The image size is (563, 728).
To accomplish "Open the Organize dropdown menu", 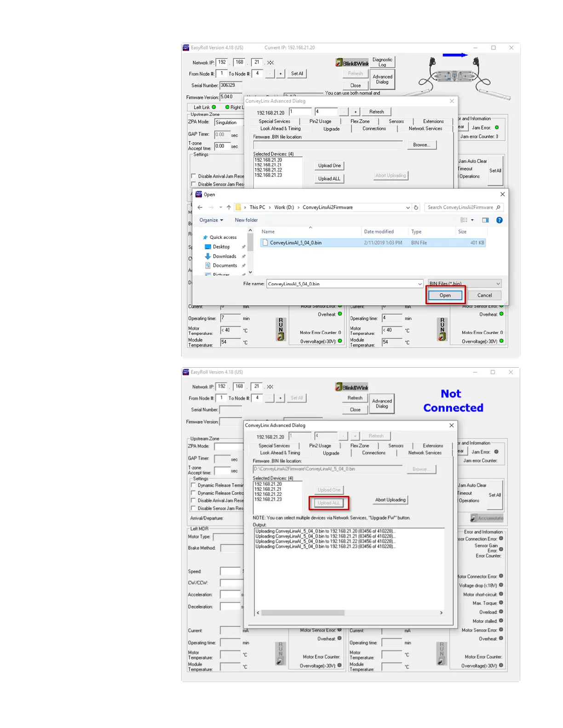I will point(211,220).
